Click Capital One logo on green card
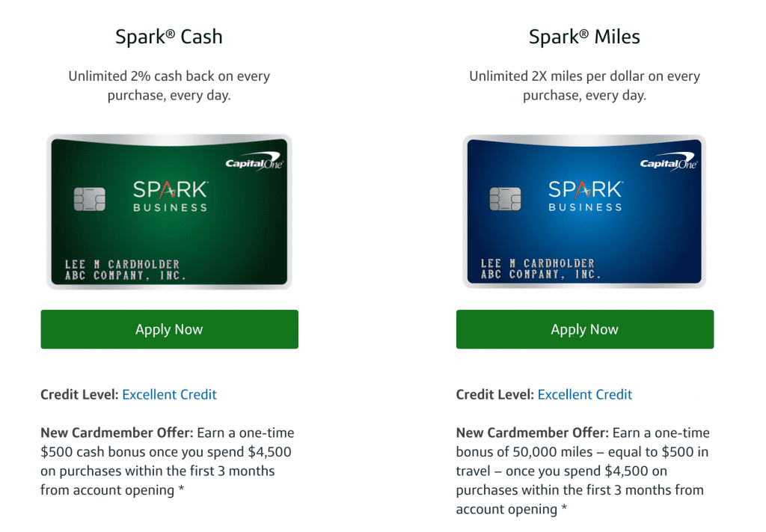This screenshot has width=766, height=532. click(x=254, y=164)
